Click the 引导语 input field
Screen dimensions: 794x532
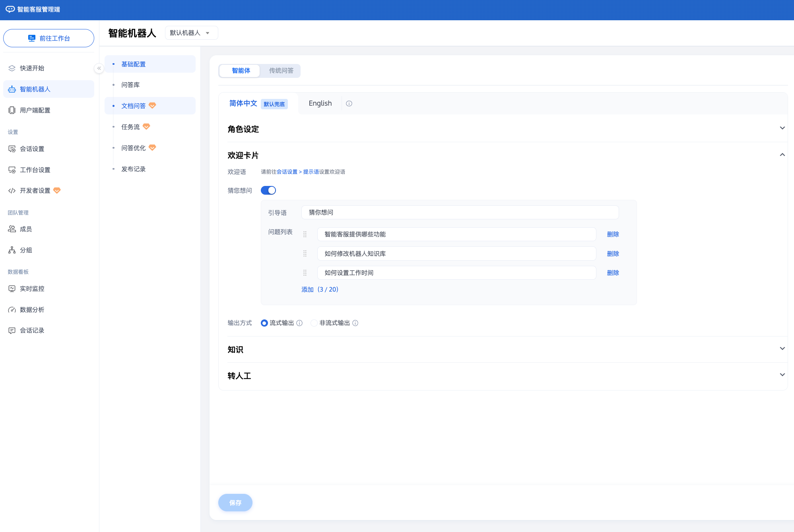[x=460, y=213]
